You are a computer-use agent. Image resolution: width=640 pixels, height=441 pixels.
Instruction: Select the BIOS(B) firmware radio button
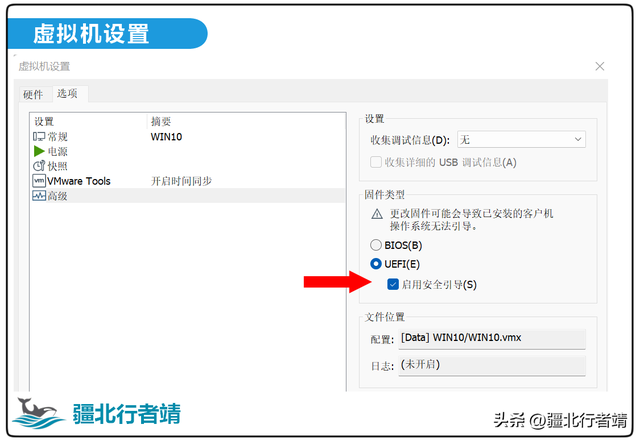(376, 245)
